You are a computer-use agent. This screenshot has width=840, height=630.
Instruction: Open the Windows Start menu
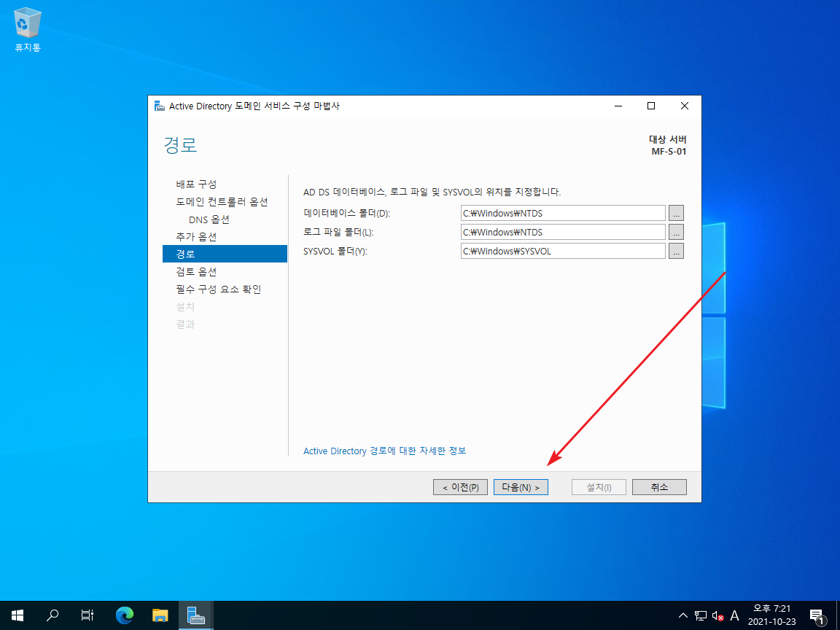click(x=17, y=615)
